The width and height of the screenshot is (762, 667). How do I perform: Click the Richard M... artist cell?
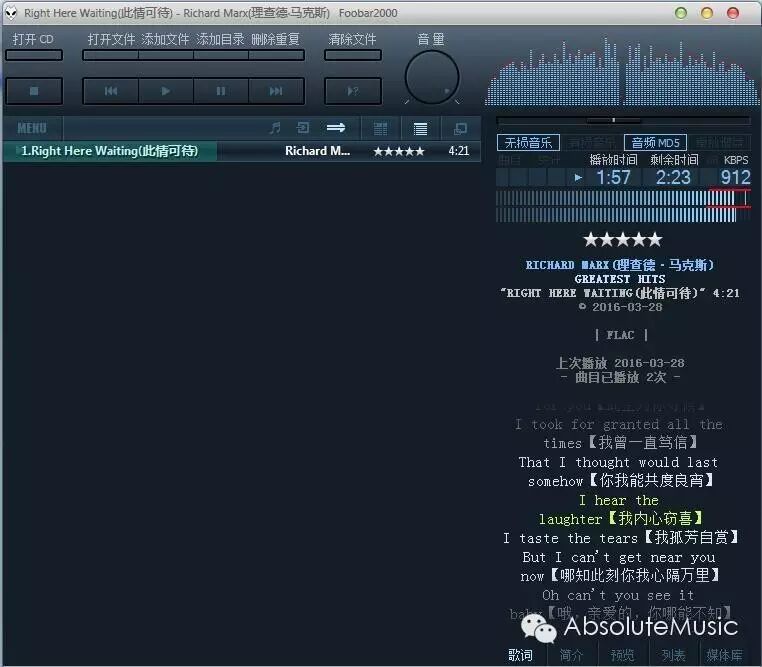point(317,151)
